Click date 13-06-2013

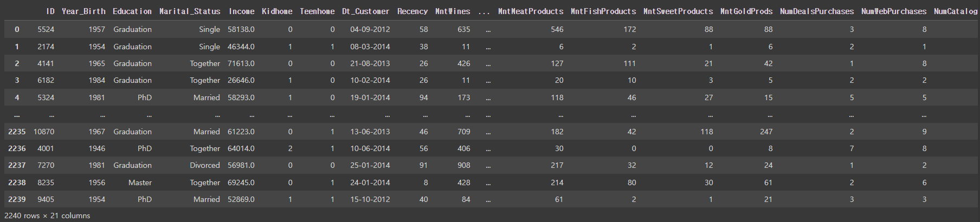tap(370, 132)
